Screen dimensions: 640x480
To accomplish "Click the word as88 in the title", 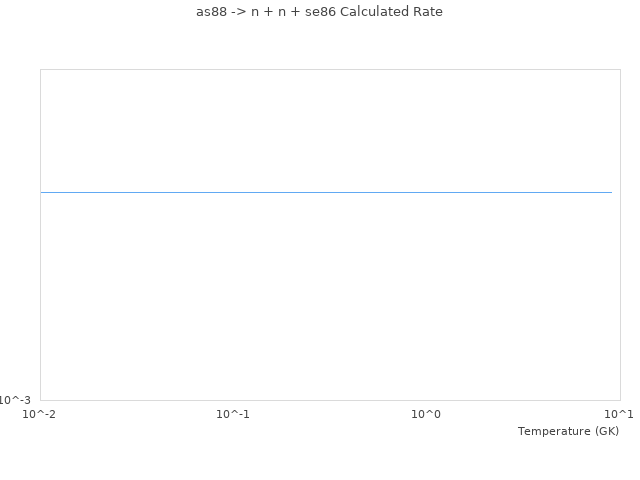I will (x=212, y=12).
